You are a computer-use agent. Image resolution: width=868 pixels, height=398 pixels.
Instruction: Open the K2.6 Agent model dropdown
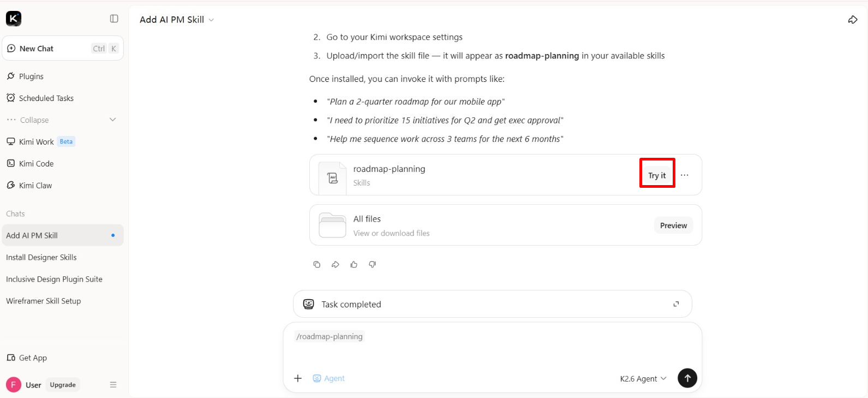click(x=643, y=378)
